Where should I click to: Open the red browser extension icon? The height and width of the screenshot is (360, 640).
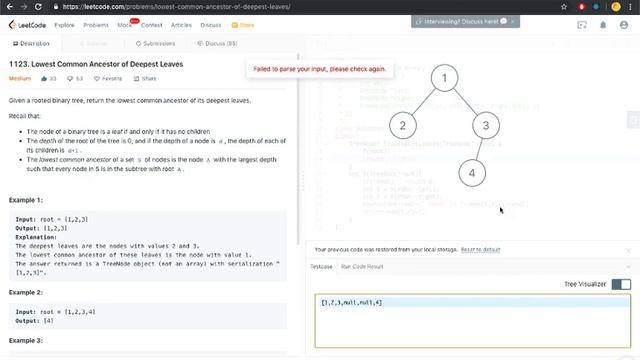tap(581, 7)
